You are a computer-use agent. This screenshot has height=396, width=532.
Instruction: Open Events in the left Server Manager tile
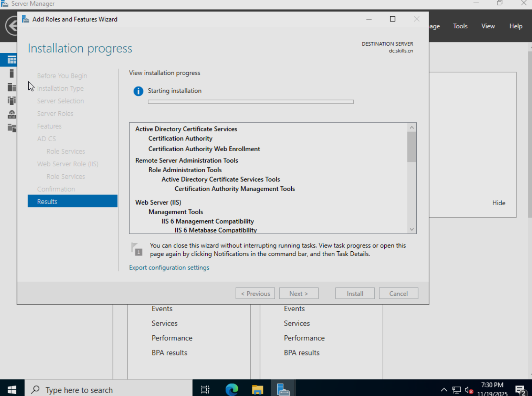point(162,309)
